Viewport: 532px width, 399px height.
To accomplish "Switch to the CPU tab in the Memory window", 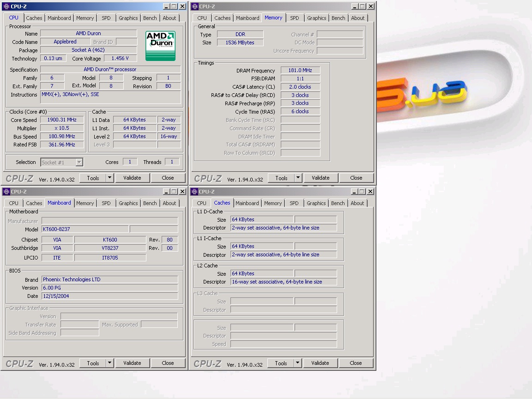I will (202, 18).
